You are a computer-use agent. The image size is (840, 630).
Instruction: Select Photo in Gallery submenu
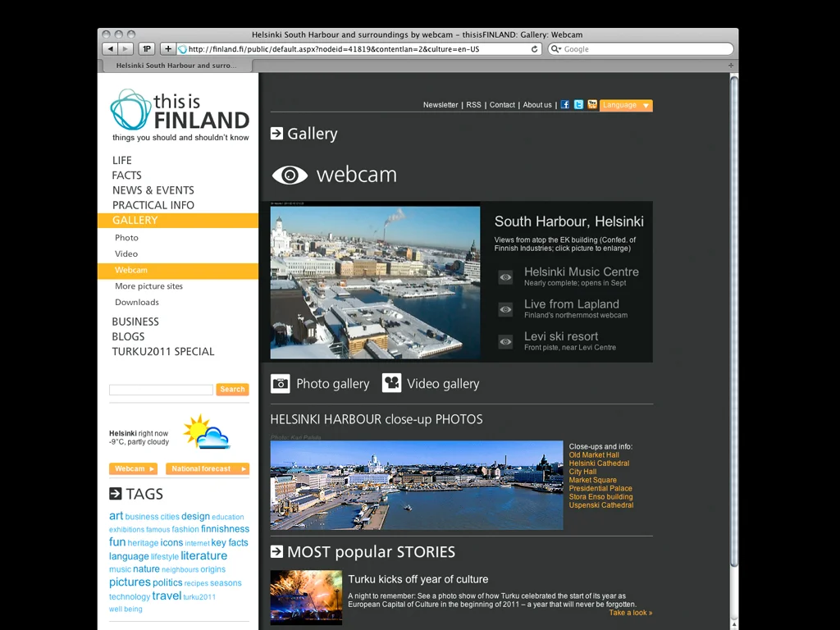click(126, 237)
